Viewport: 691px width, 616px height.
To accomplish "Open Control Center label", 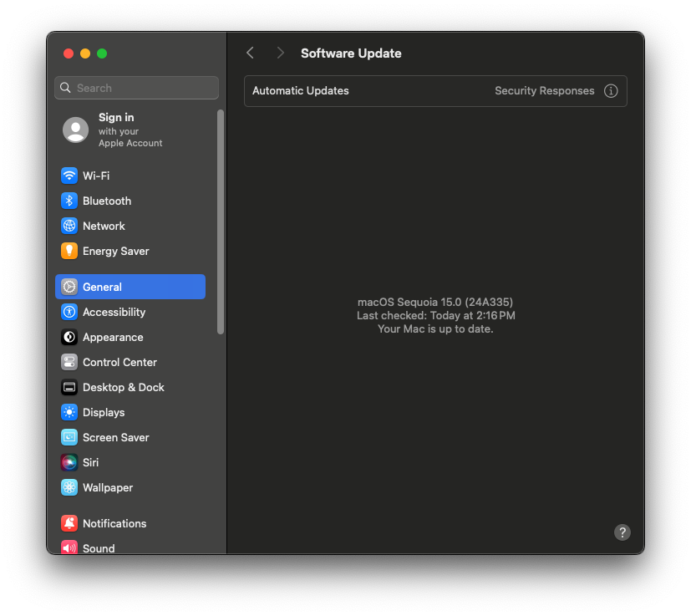I will point(119,363).
